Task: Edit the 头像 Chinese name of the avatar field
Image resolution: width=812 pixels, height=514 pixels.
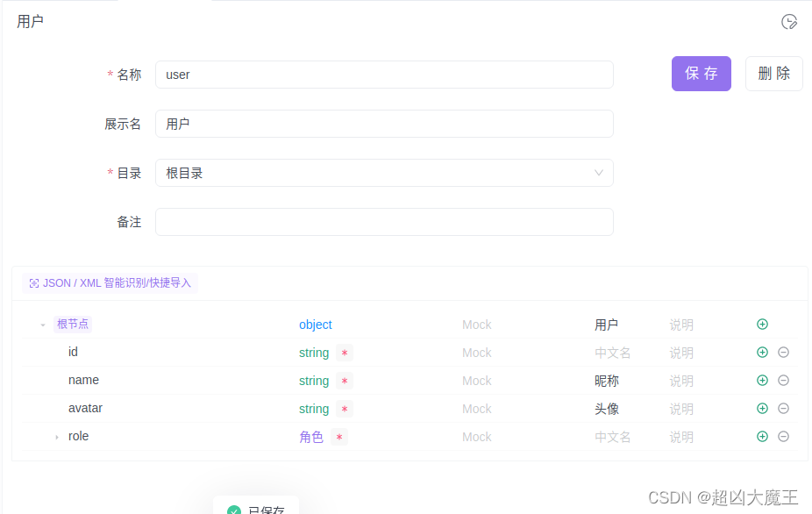Action: (607, 409)
